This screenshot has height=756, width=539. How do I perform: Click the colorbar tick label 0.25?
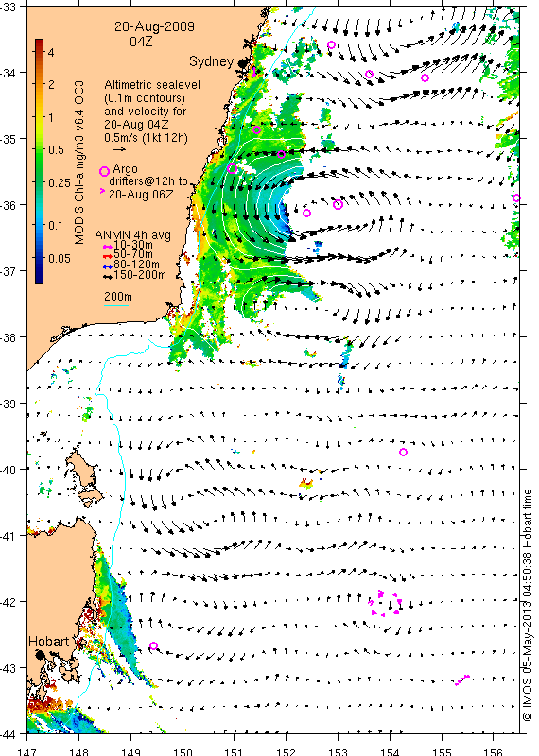pyautogui.click(x=60, y=182)
